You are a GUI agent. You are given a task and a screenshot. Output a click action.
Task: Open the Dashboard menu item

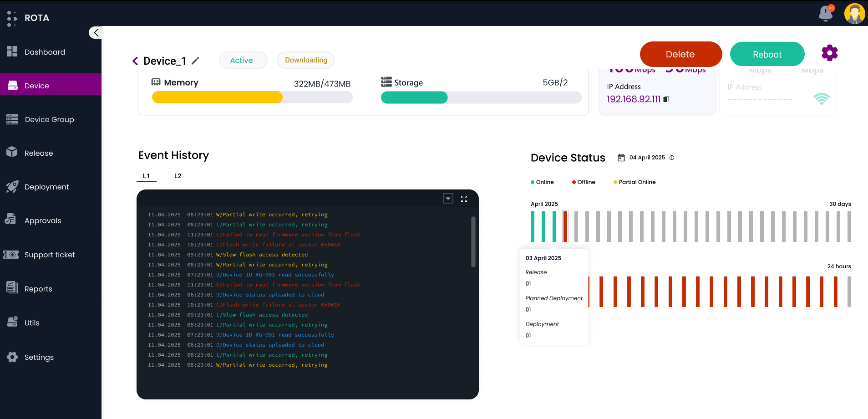[x=45, y=52]
